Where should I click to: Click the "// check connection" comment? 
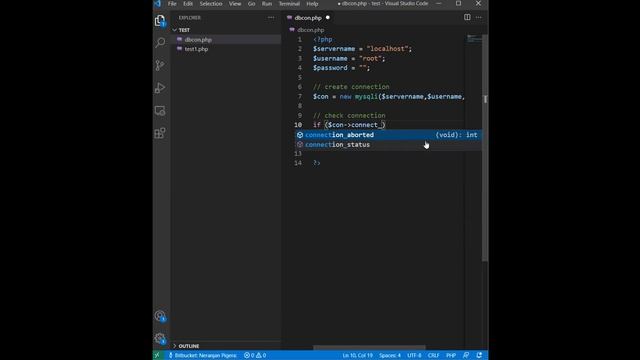pyautogui.click(x=349, y=116)
